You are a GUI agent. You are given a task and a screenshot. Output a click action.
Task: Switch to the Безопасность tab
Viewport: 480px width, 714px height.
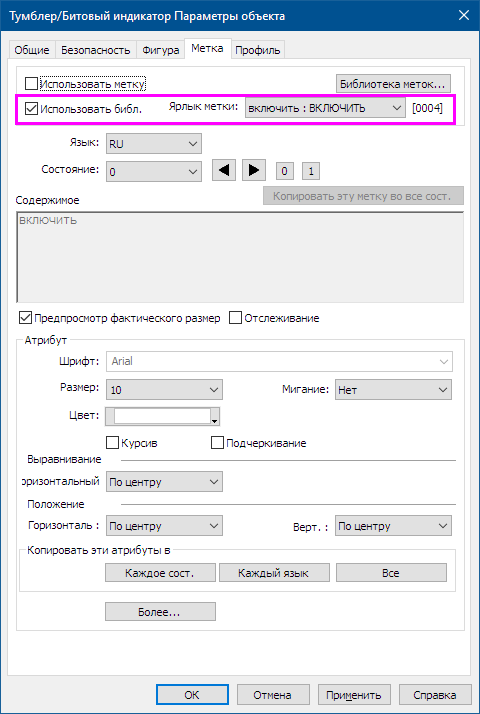pos(96,50)
